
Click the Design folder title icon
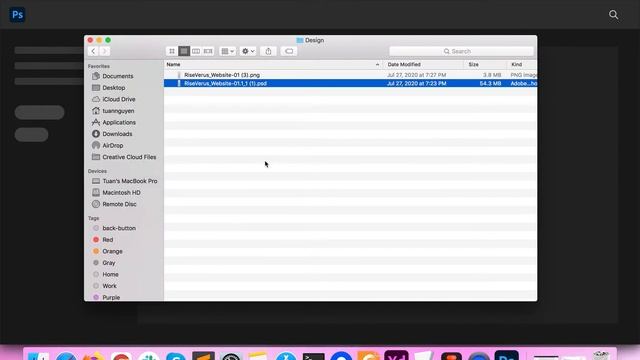pyautogui.click(x=300, y=40)
